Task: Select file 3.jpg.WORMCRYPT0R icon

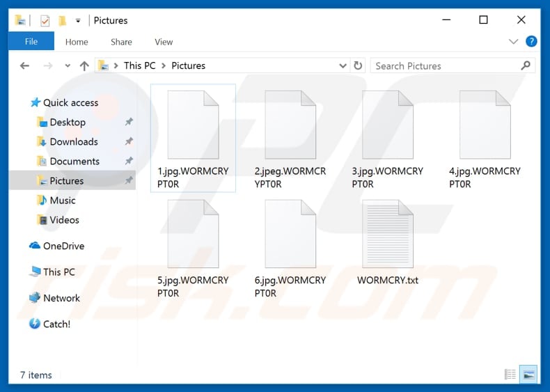Action: pyautogui.click(x=388, y=125)
